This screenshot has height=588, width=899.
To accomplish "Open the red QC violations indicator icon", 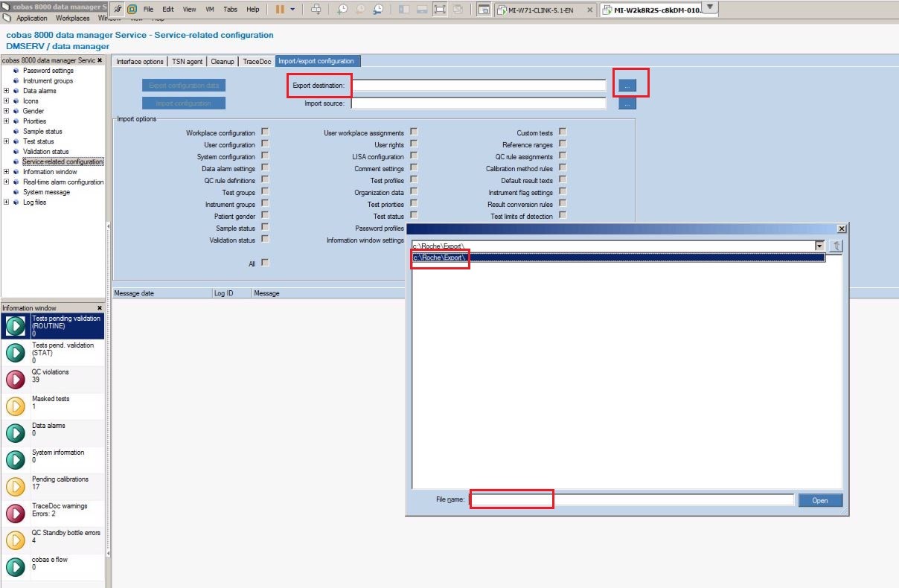I will point(16,380).
